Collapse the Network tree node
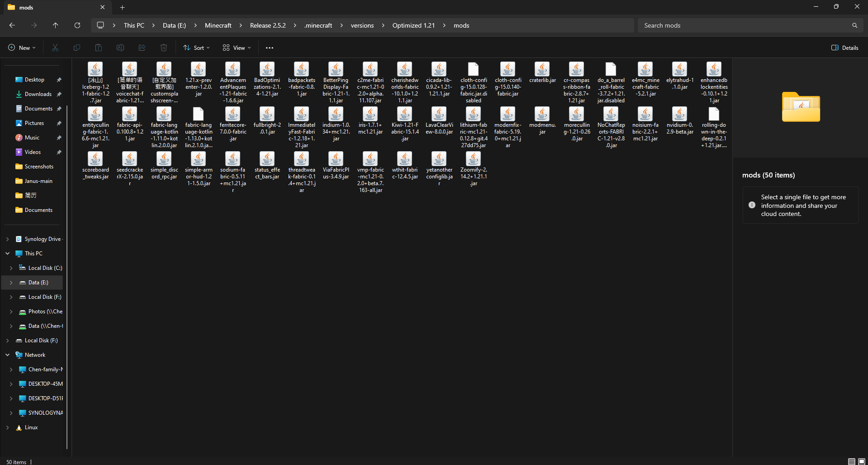The height and width of the screenshot is (465, 868). pyautogui.click(x=8, y=355)
